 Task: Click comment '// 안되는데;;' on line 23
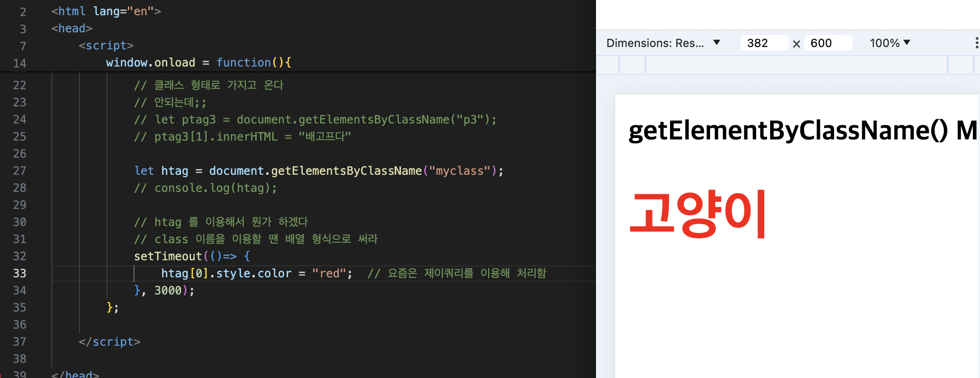click(170, 103)
